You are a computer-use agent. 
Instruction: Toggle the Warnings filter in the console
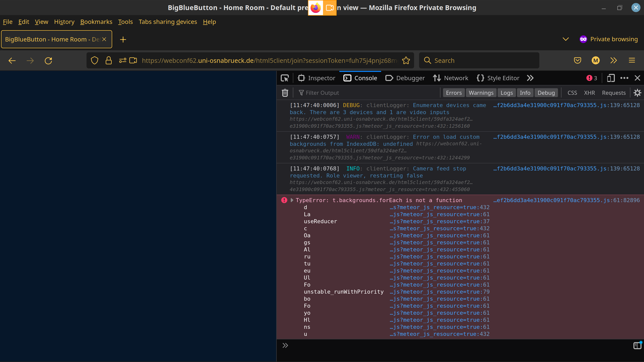coord(481,93)
